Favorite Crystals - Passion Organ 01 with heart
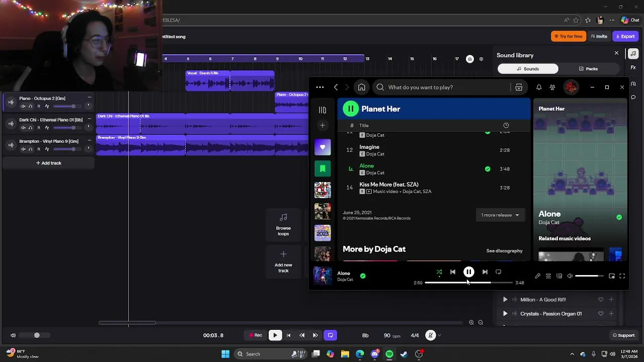This screenshot has width=644, height=362. click(601, 314)
